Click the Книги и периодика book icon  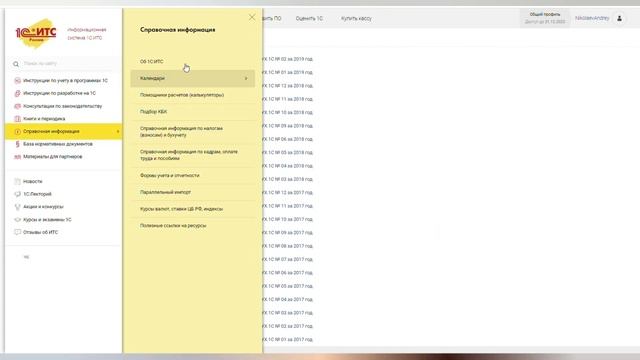[x=17, y=119]
